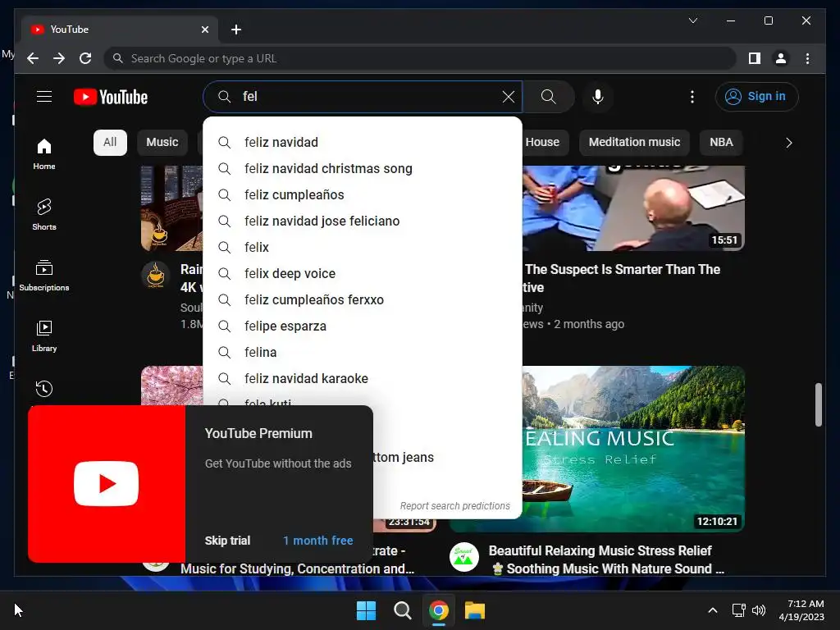Screen dimensions: 840x630
Task: Open the YouTube hamburger guide menu
Action: tap(44, 97)
